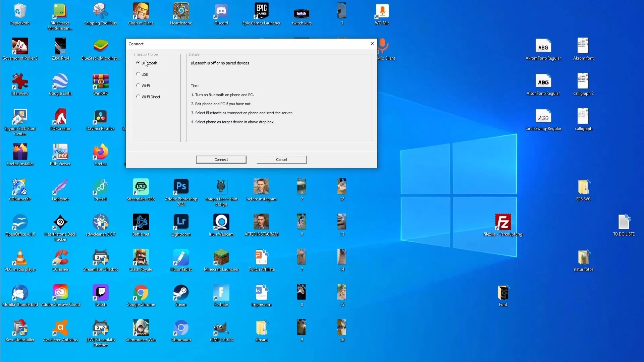The width and height of the screenshot is (644, 362).
Task: Open Revo Uninstaller
Action: click(x=20, y=331)
